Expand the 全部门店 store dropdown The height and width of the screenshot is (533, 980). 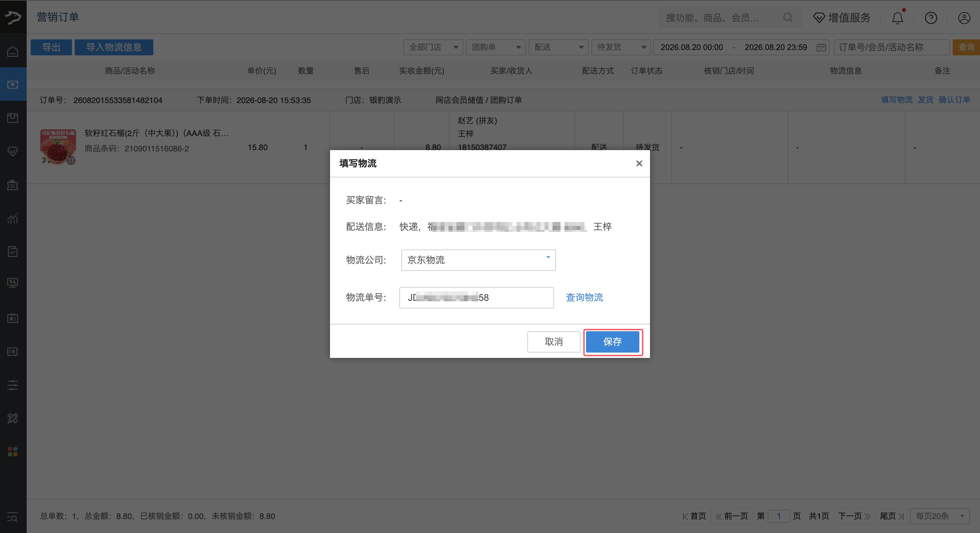433,47
